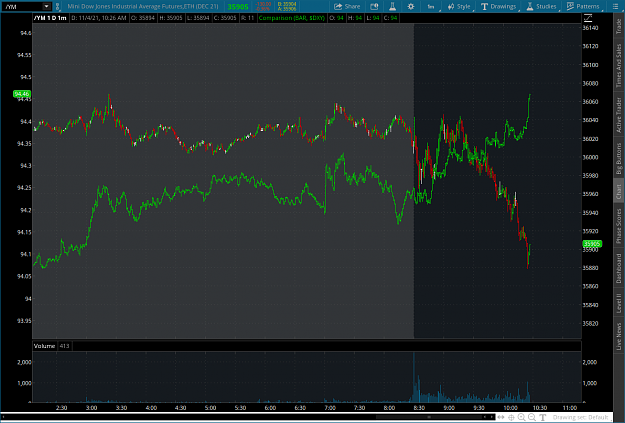Open the Patterns menu
This screenshot has width=625, height=423.
(584, 6)
